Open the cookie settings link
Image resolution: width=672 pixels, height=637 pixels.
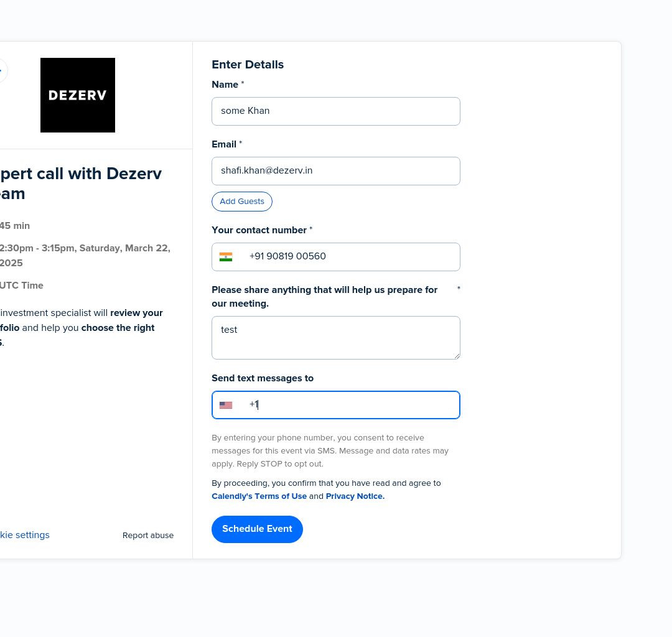[24, 535]
